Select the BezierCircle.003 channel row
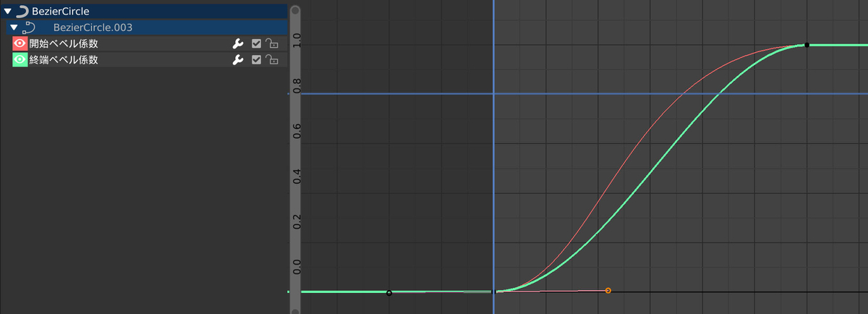868x314 pixels. 147,27
